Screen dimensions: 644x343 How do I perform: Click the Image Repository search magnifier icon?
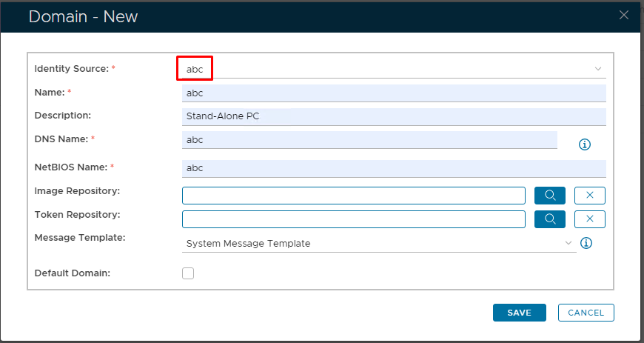pyautogui.click(x=550, y=195)
